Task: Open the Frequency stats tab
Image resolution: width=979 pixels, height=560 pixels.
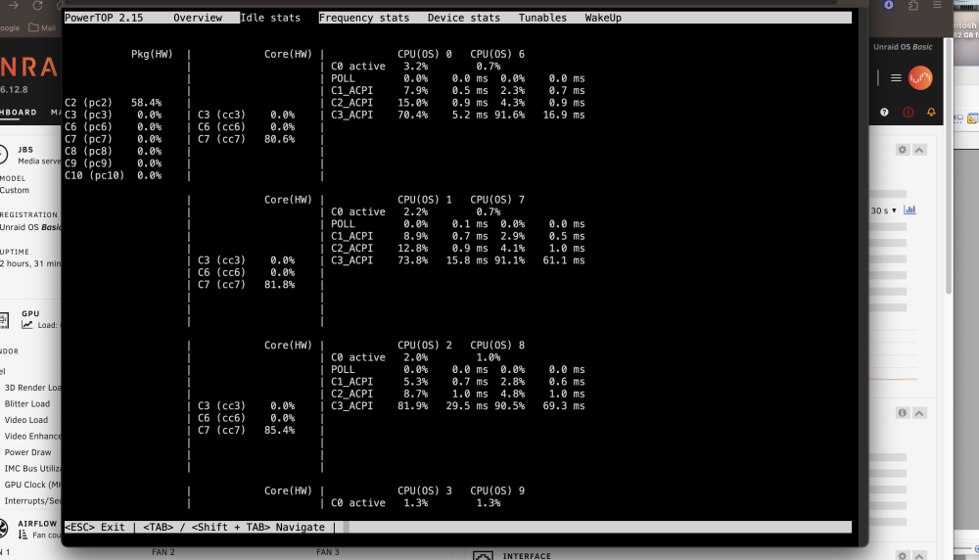Action: [364, 18]
